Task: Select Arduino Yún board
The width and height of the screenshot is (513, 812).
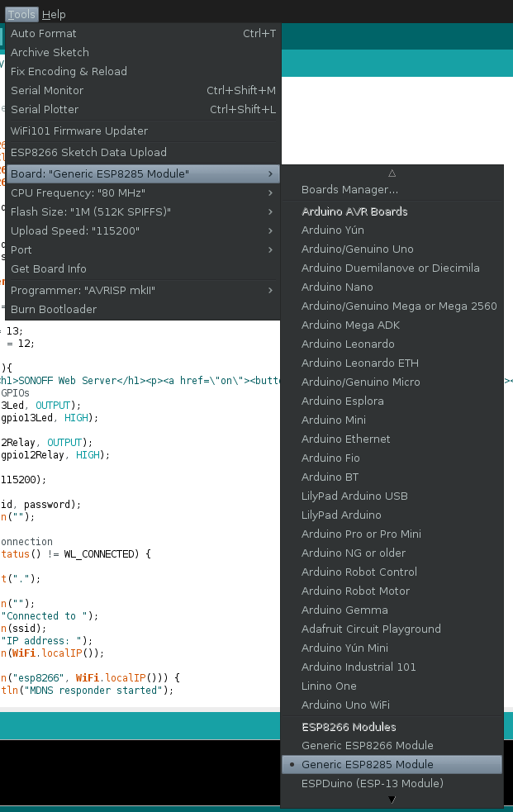Action: point(392,230)
